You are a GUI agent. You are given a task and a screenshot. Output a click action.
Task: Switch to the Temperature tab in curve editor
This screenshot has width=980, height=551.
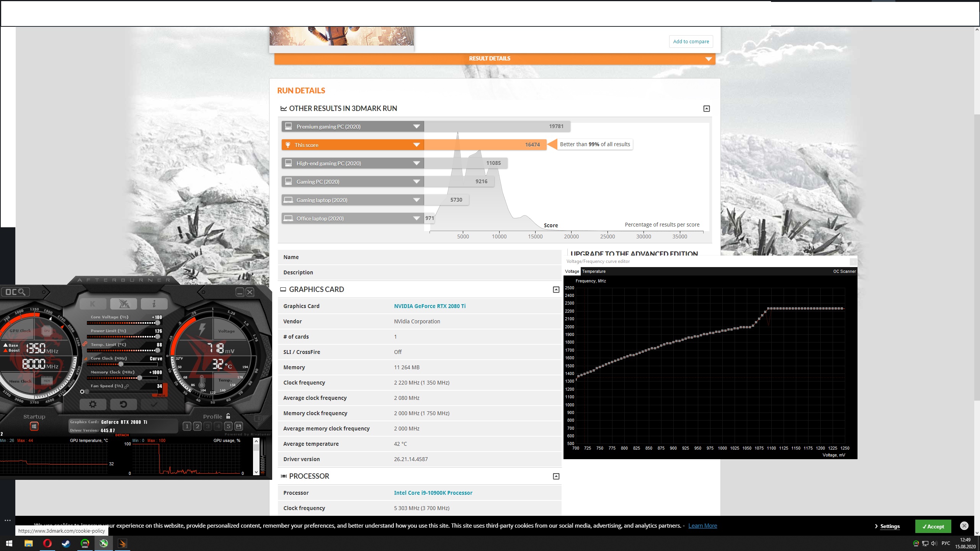pyautogui.click(x=593, y=271)
